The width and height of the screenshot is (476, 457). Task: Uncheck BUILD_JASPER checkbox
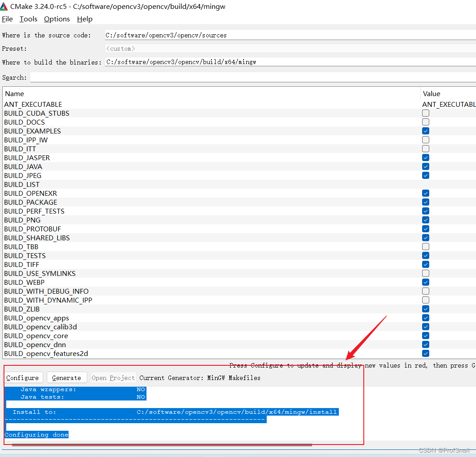[x=426, y=158]
